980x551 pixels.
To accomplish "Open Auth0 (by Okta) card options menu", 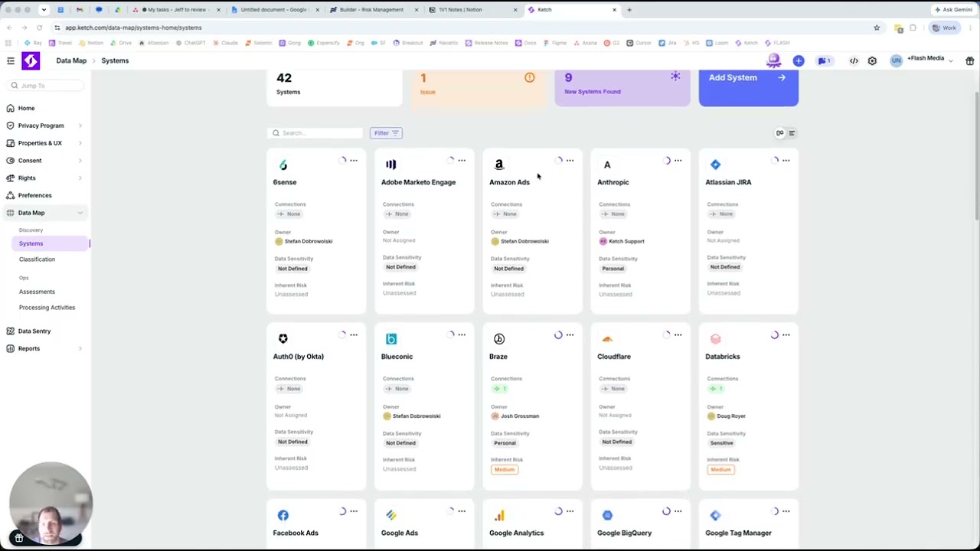I will [354, 335].
